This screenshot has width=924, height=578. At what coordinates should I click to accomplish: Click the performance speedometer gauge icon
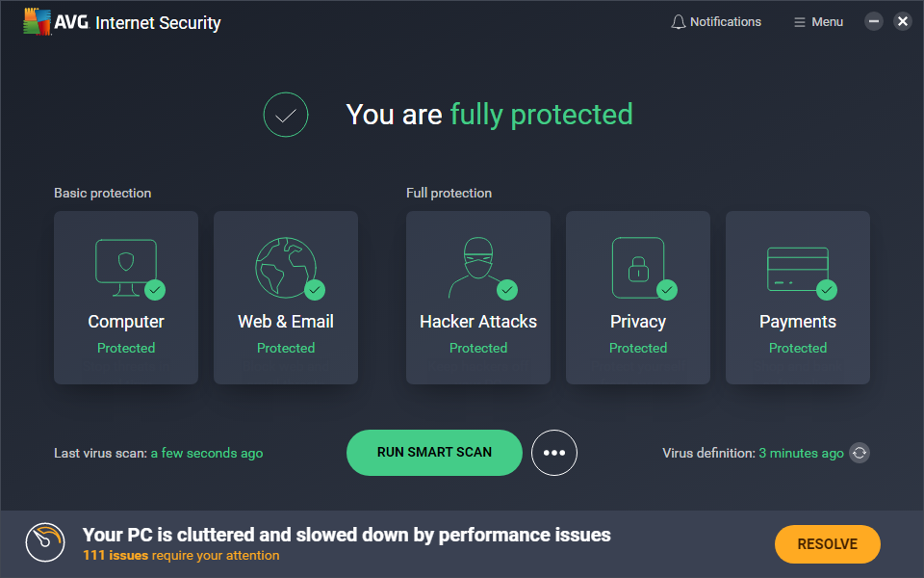(x=44, y=543)
